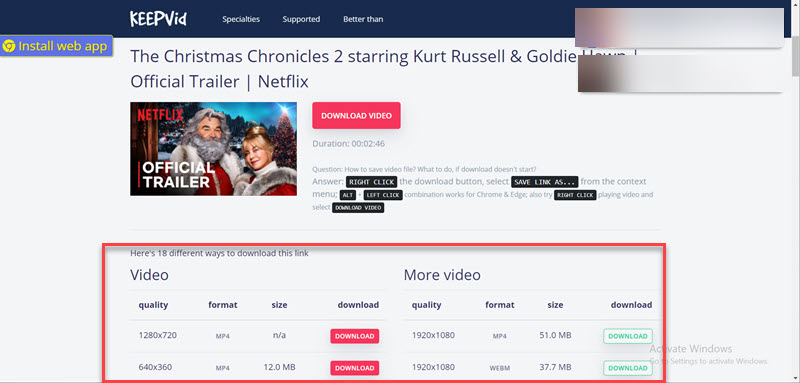Open the Specialties menu item
Image resolution: width=800 pixels, height=383 pixels.
pos(241,19)
